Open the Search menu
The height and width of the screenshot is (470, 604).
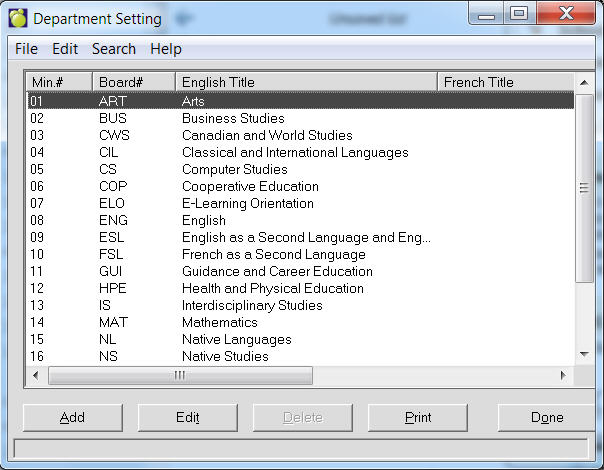click(114, 49)
